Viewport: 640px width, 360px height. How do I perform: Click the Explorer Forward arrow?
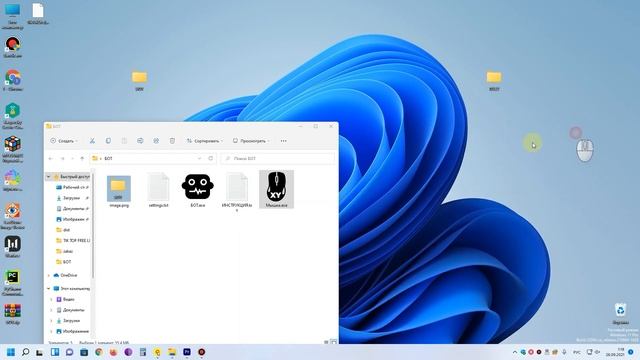(62, 158)
